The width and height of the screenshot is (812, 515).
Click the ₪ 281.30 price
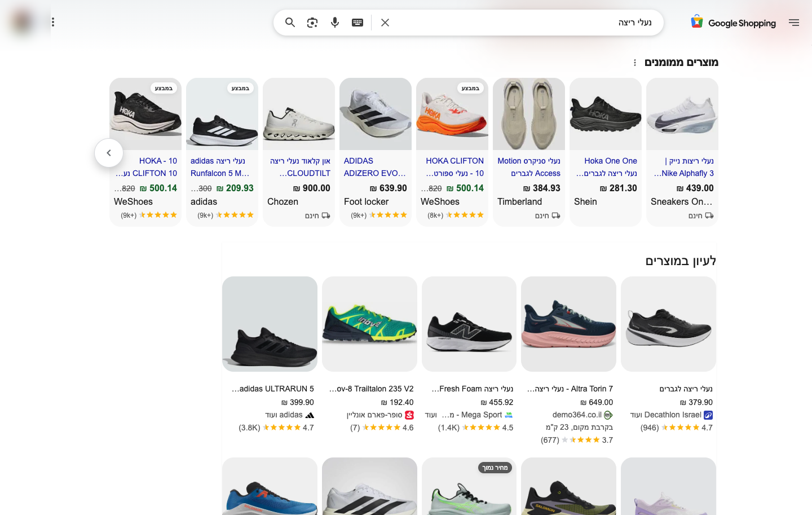(x=619, y=188)
